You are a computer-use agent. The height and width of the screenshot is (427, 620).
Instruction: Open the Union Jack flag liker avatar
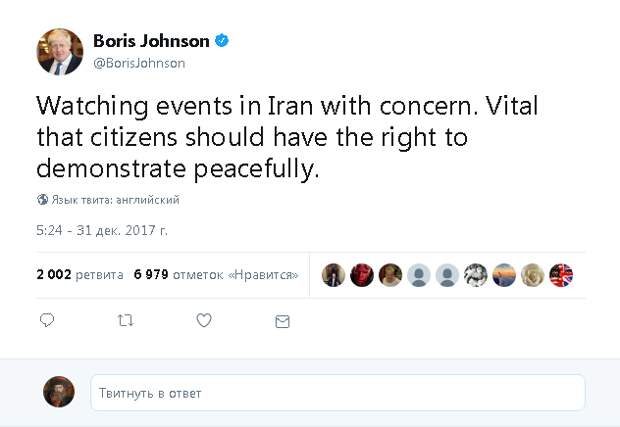[x=561, y=275]
